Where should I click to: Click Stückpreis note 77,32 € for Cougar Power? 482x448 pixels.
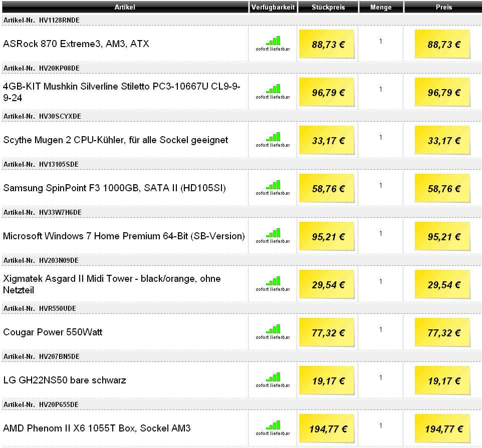tap(327, 332)
